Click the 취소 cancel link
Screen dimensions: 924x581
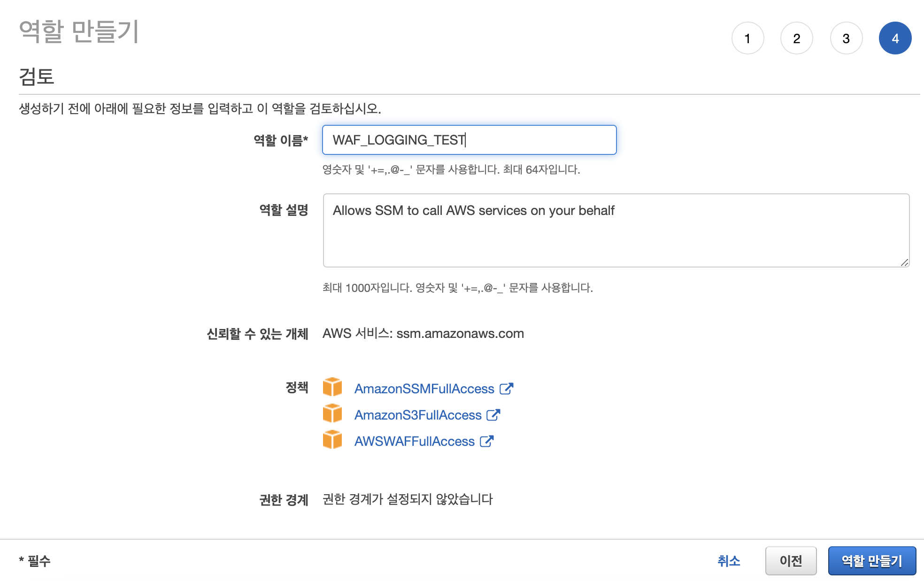point(728,560)
